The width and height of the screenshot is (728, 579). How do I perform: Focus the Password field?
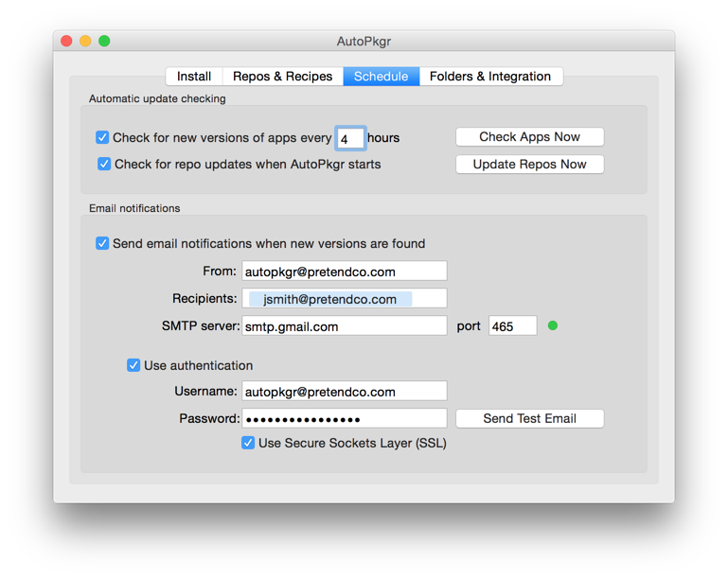coord(344,418)
